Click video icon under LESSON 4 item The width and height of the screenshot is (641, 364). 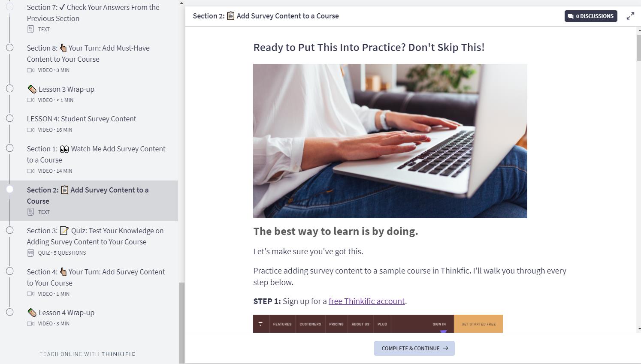click(x=30, y=129)
